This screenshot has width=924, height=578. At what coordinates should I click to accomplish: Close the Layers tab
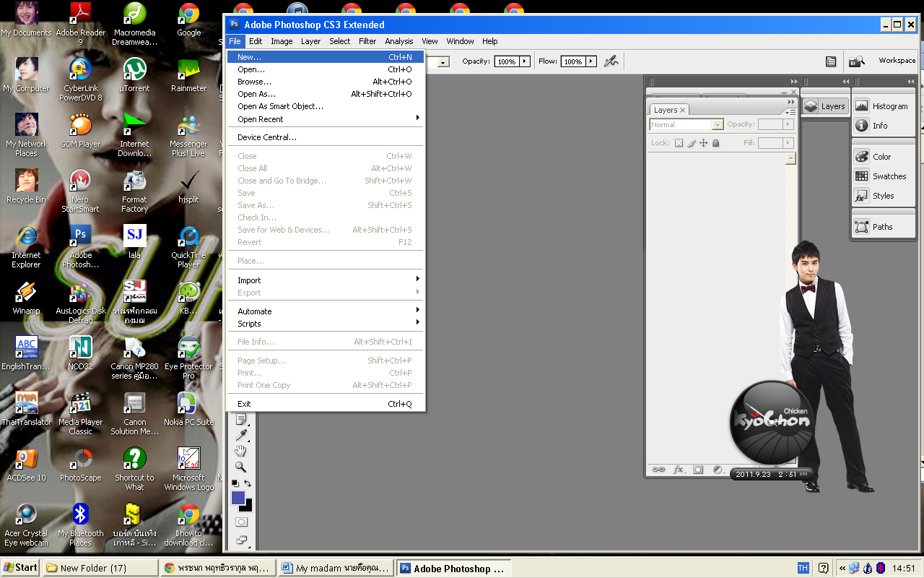click(x=682, y=111)
